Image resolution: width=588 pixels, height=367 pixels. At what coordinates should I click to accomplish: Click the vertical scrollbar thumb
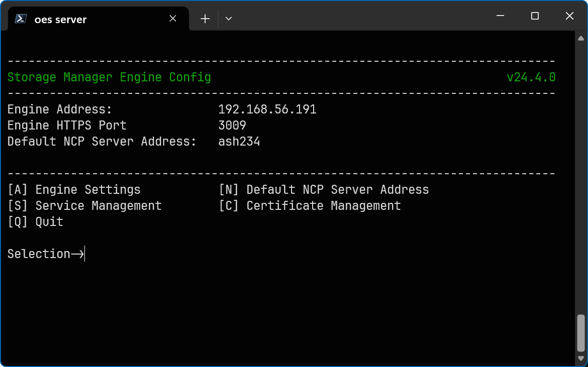581,334
